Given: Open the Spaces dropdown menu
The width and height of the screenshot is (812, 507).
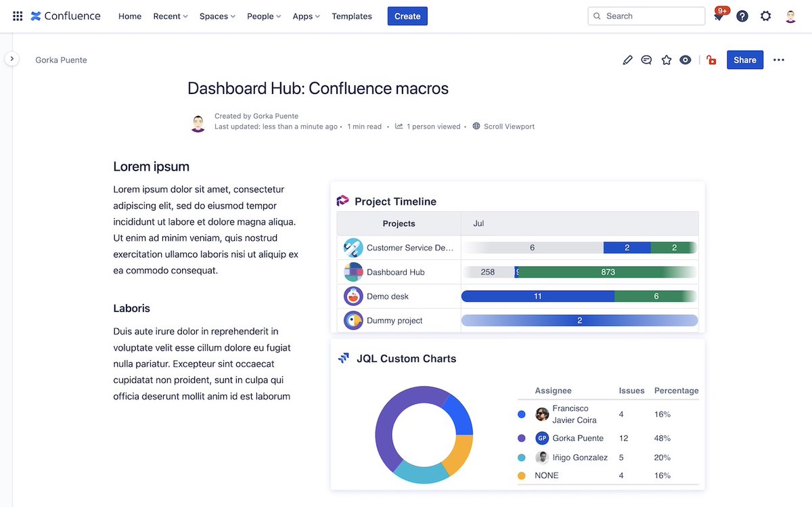Looking at the screenshot, I should coord(217,16).
